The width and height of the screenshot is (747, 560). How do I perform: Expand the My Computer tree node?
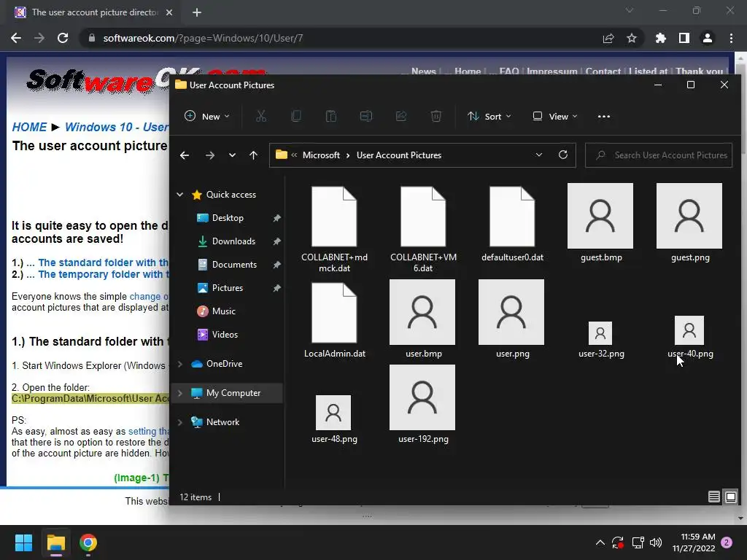pyautogui.click(x=180, y=393)
